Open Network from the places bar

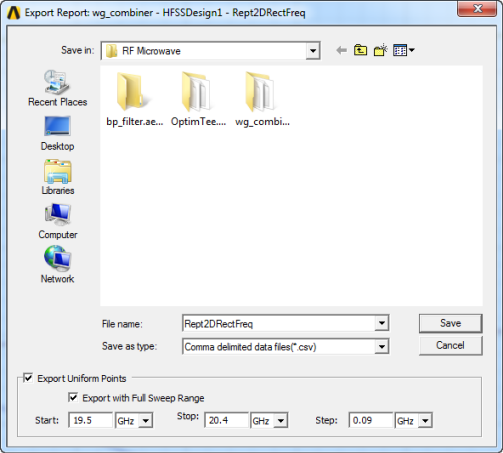(x=57, y=265)
